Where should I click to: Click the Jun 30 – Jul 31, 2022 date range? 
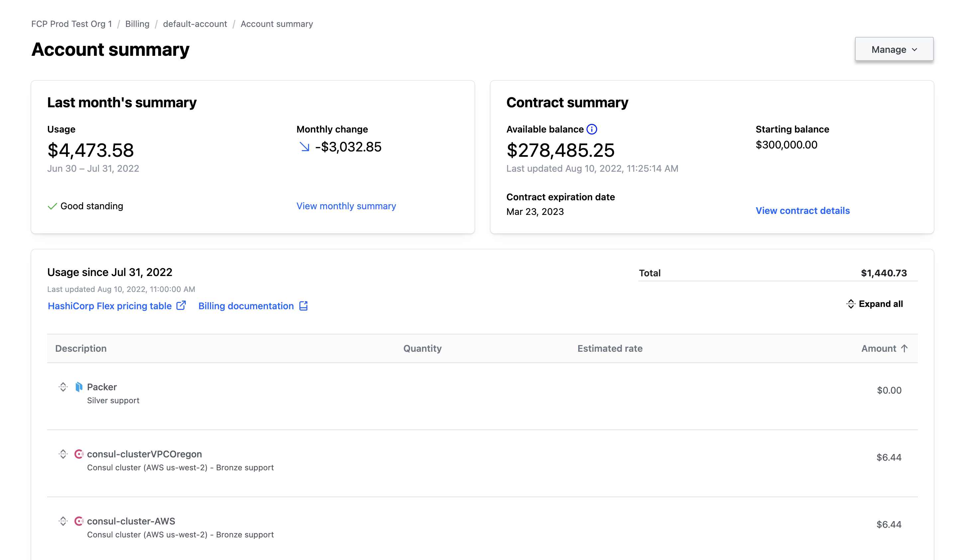(x=93, y=168)
